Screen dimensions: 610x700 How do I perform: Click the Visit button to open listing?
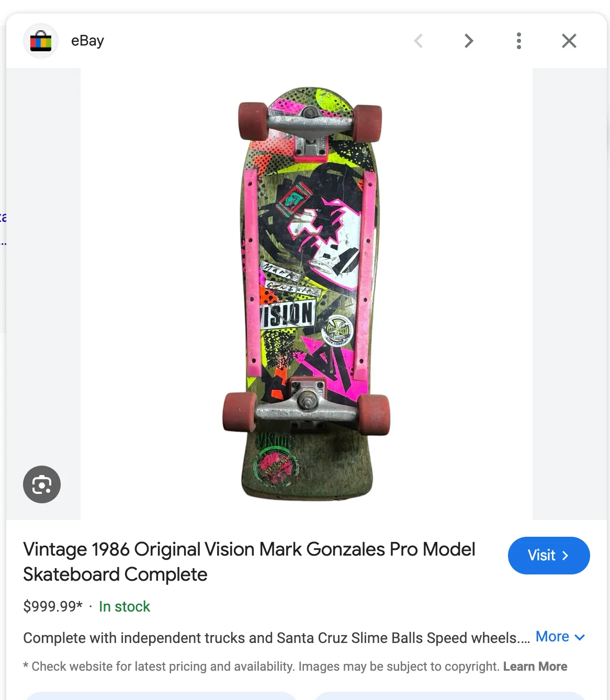[549, 556]
